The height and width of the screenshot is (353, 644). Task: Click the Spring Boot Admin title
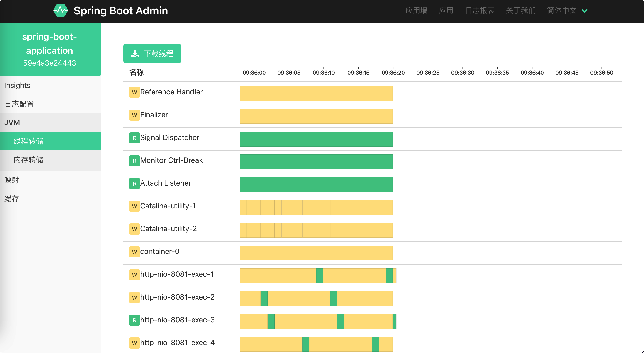121,11
